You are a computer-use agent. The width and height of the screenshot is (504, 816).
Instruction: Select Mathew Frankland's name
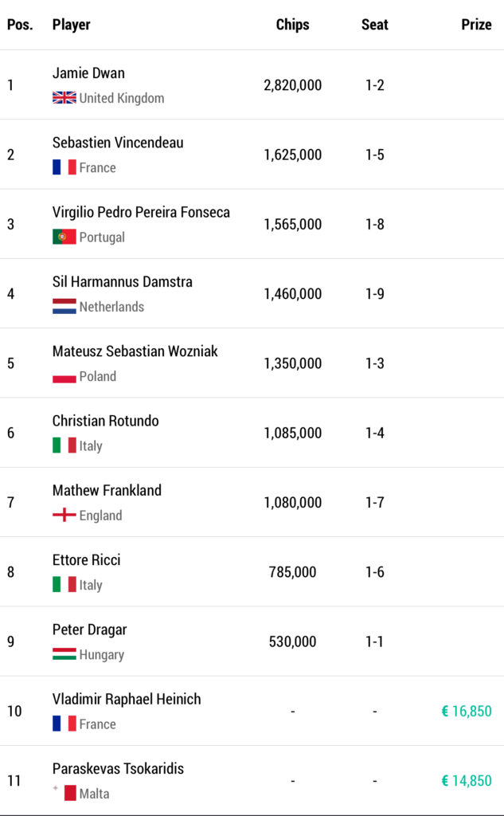[107, 490]
